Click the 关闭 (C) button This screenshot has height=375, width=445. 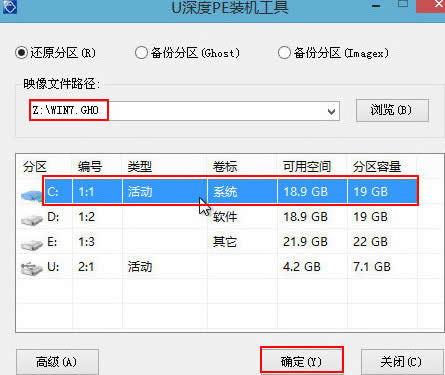coord(402,362)
